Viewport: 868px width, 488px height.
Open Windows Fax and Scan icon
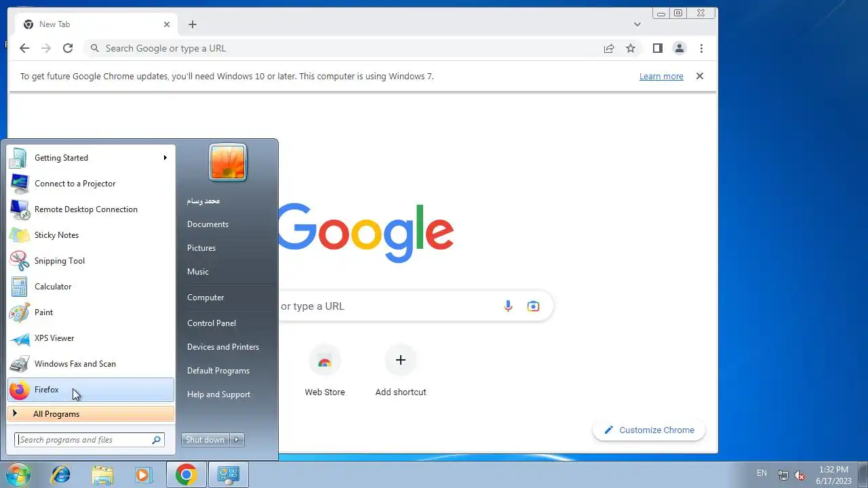(x=19, y=364)
